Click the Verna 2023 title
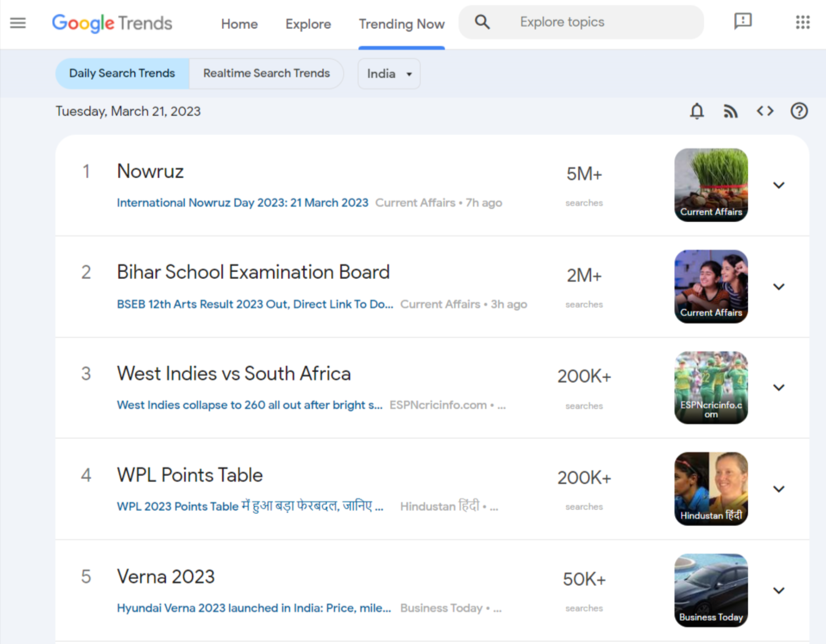826x644 pixels. pos(166,577)
